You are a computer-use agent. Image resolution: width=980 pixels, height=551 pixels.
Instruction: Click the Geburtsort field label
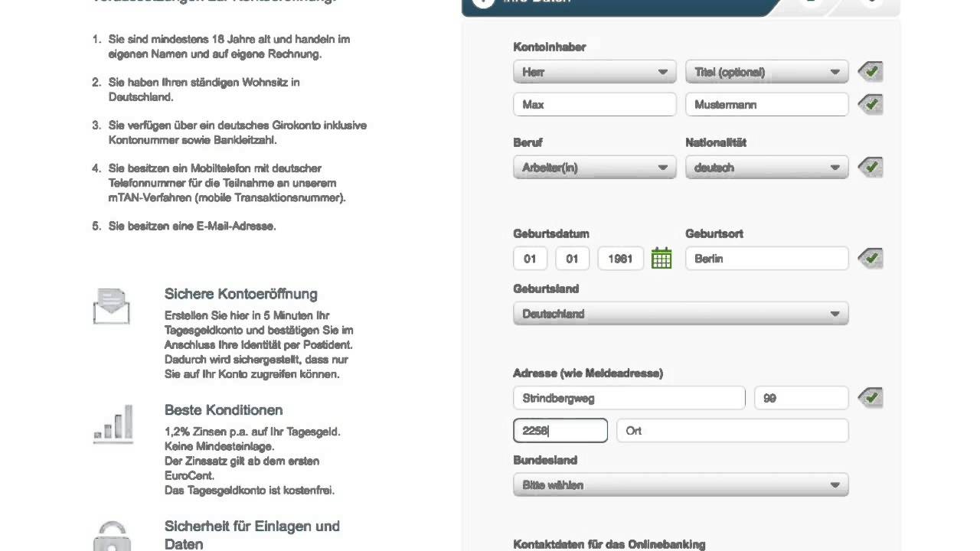(x=714, y=233)
